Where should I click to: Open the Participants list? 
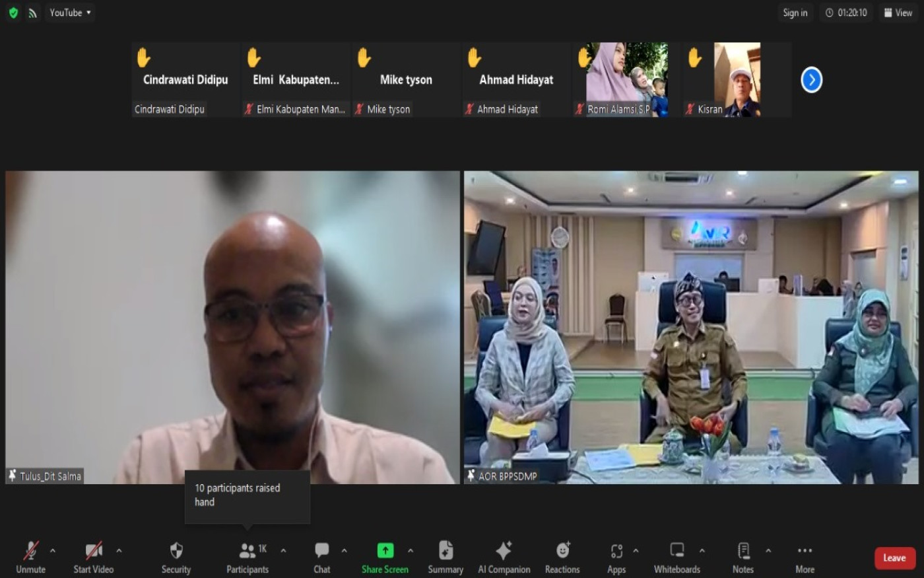[247, 557]
